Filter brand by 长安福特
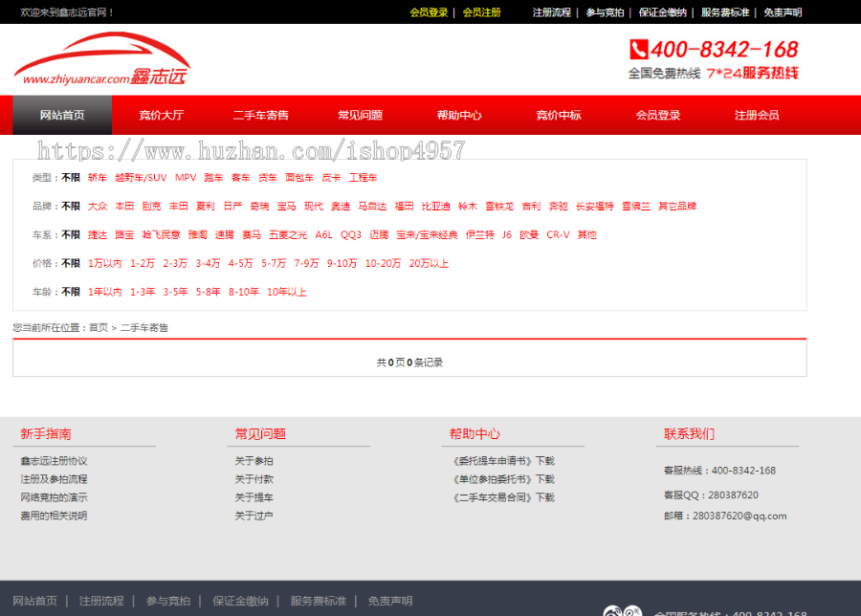This screenshot has width=861, height=616. pos(595,207)
